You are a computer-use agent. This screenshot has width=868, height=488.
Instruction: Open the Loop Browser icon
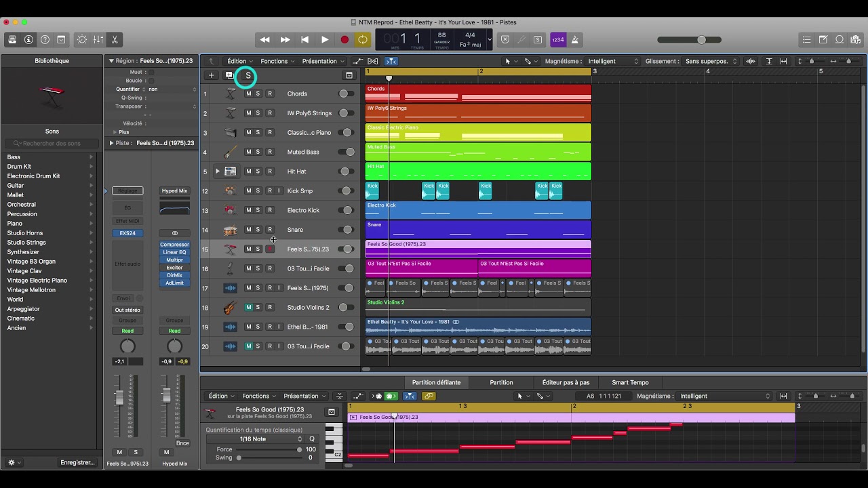coord(840,40)
